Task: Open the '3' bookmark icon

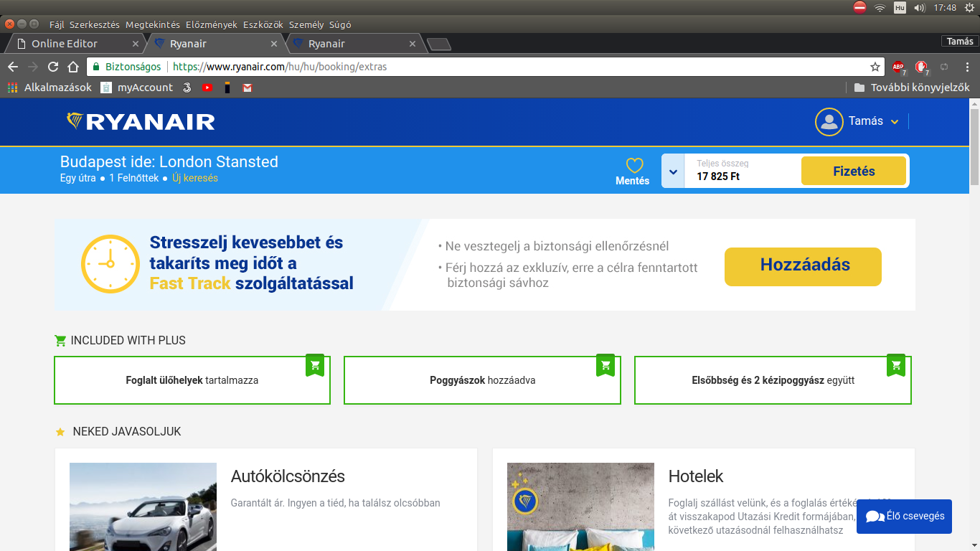Action: [x=187, y=88]
